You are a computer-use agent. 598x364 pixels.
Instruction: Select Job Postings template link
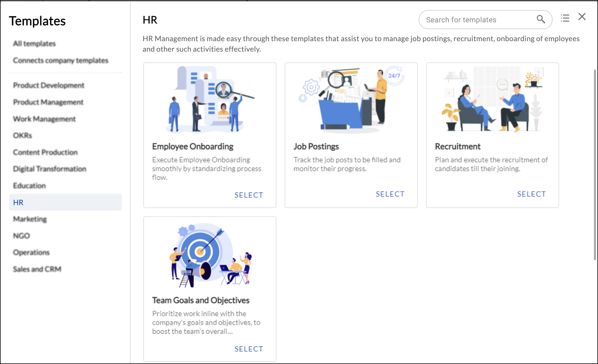click(389, 194)
